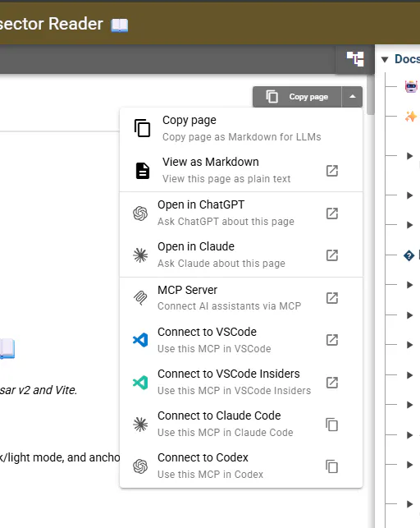Viewport: 420px width, 528px height.
Task: Expand the first tree arrow below sparkles item
Action: click(x=409, y=156)
